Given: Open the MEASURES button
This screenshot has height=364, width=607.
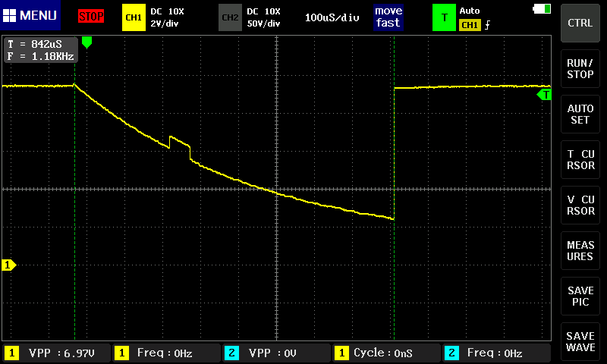Looking at the screenshot, I should 580,251.
